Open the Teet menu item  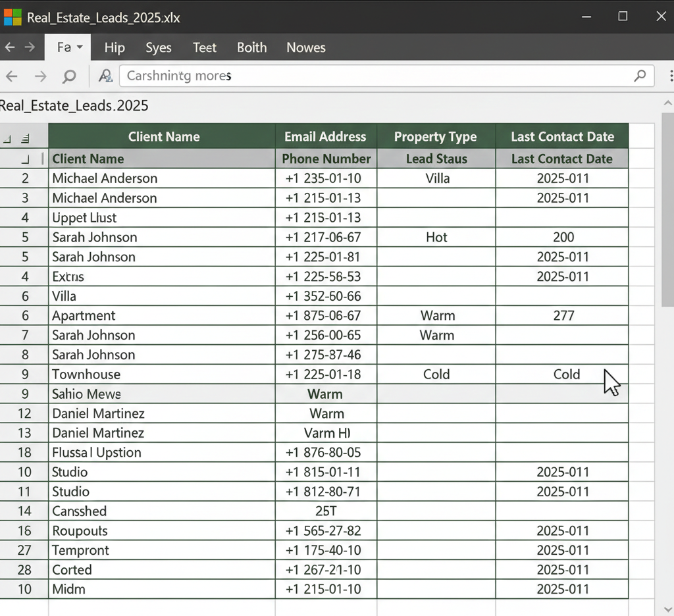[204, 47]
